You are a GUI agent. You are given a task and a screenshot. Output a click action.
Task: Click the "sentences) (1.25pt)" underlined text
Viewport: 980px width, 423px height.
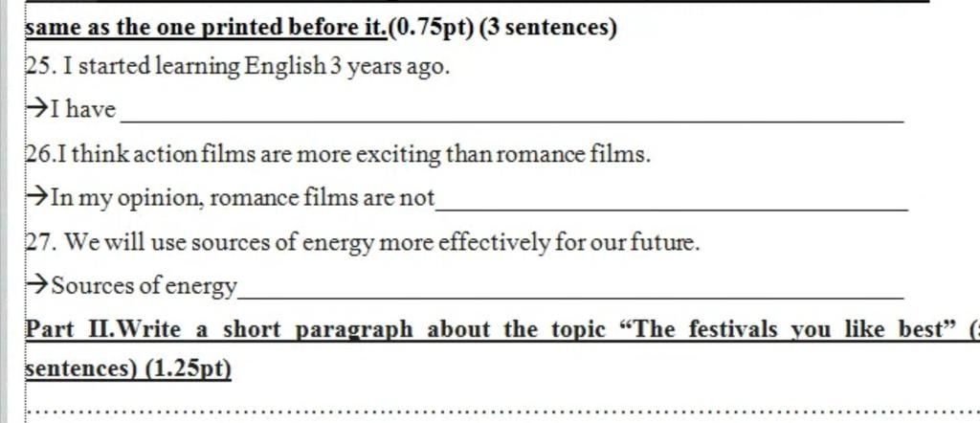(x=128, y=369)
